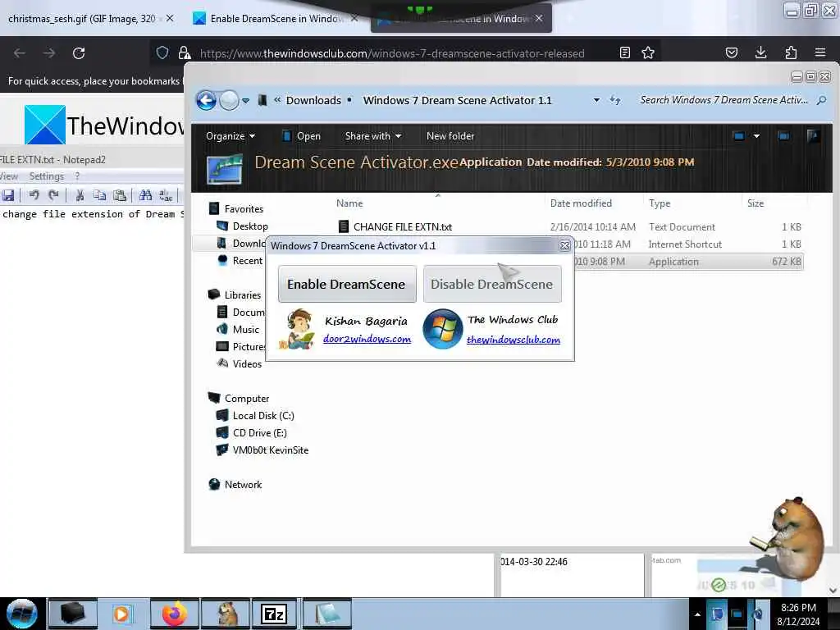840x630 pixels.
Task: Open the view options dropdown arrow
Action: pyautogui.click(x=756, y=136)
